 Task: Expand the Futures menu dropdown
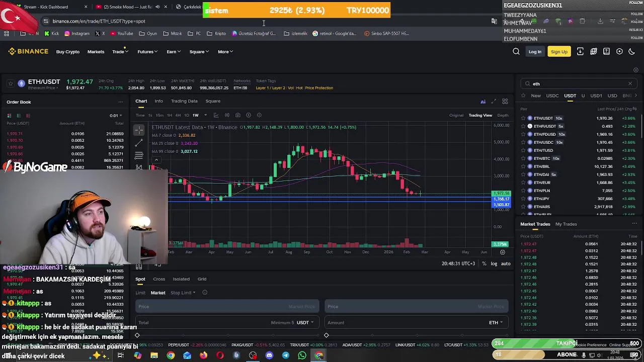click(x=147, y=52)
